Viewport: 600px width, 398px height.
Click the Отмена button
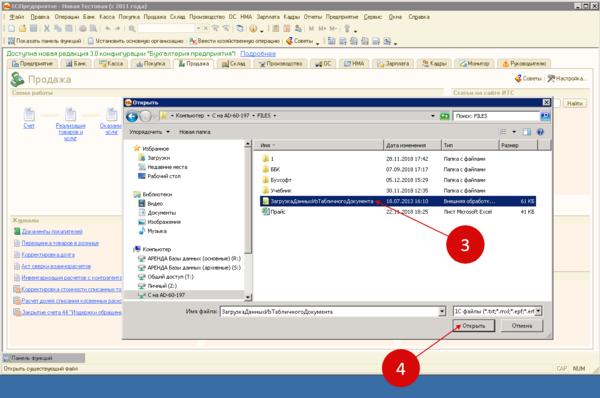522,326
